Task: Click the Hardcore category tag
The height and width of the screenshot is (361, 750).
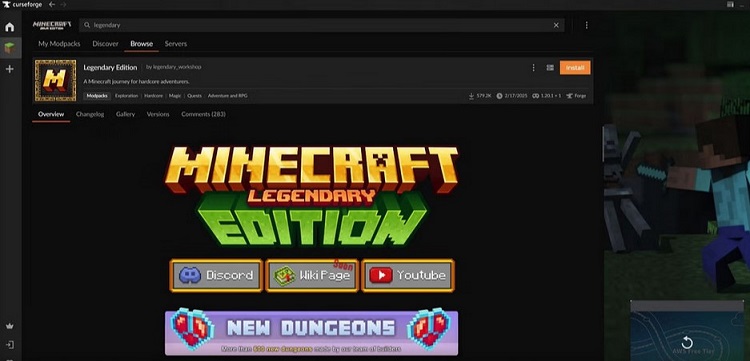Action: pos(154,96)
